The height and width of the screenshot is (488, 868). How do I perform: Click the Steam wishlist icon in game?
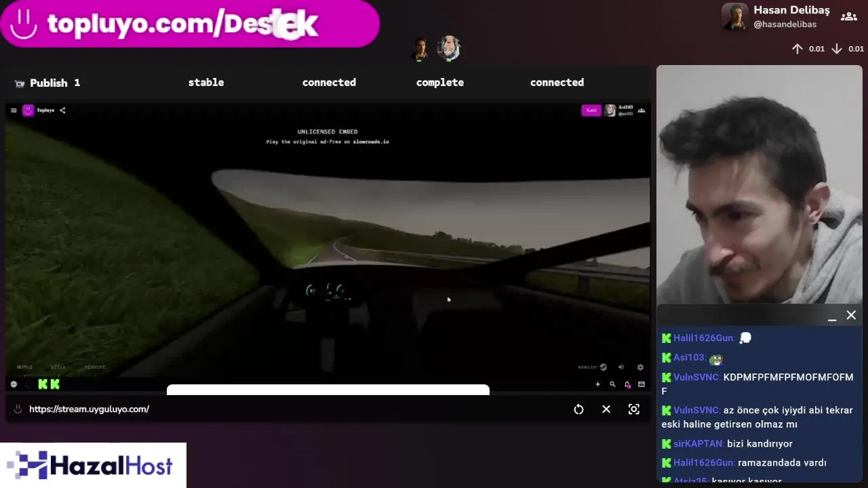pos(603,367)
